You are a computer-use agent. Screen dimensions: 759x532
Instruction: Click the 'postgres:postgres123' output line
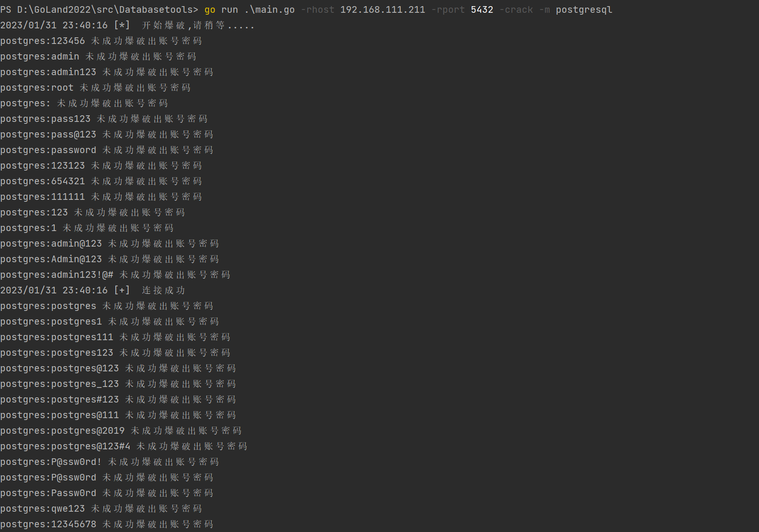point(115,352)
